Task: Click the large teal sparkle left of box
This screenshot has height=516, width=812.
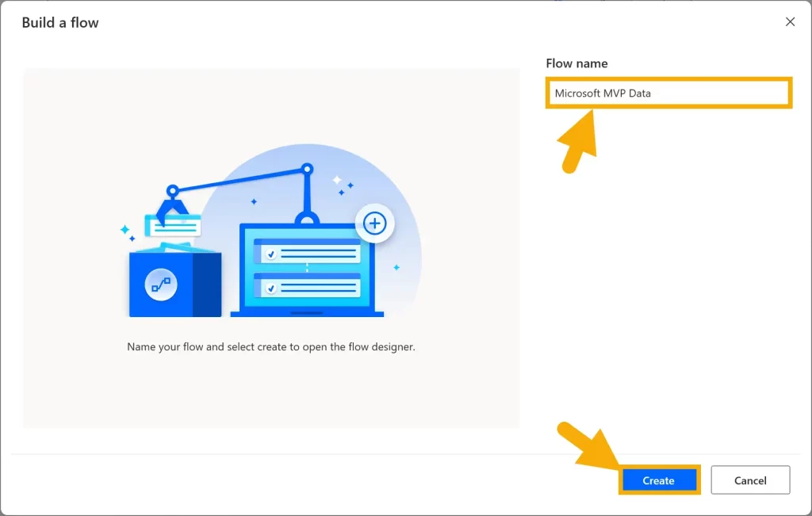Action: click(x=124, y=230)
